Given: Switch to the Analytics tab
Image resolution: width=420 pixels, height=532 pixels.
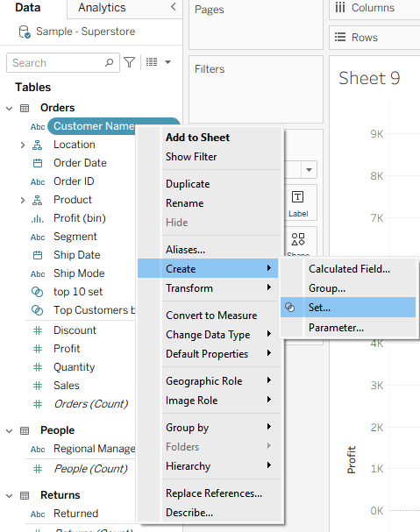Looking at the screenshot, I should point(102,8).
